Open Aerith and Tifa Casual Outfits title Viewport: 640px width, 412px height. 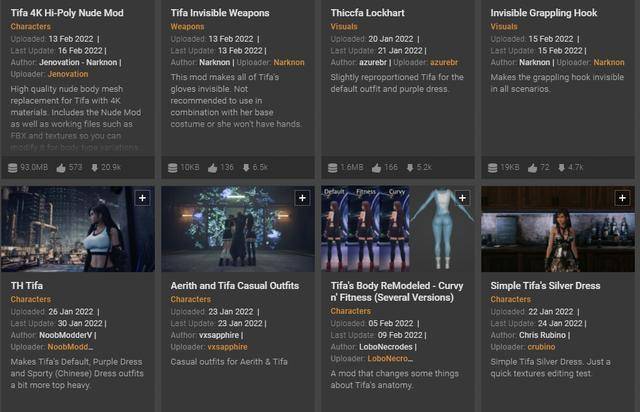click(x=235, y=286)
